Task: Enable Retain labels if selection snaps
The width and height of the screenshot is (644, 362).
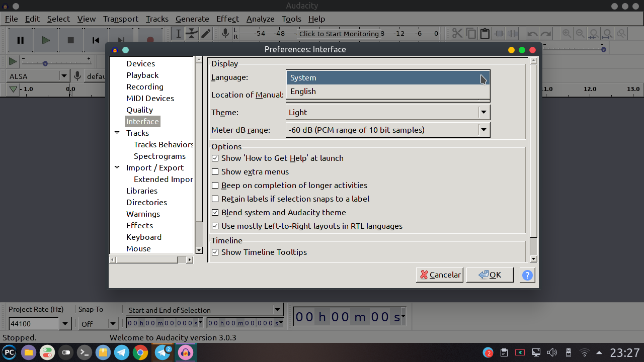Action: click(x=215, y=199)
